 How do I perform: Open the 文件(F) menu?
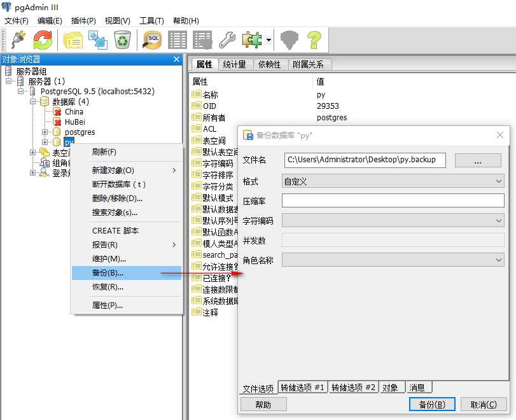(x=16, y=21)
